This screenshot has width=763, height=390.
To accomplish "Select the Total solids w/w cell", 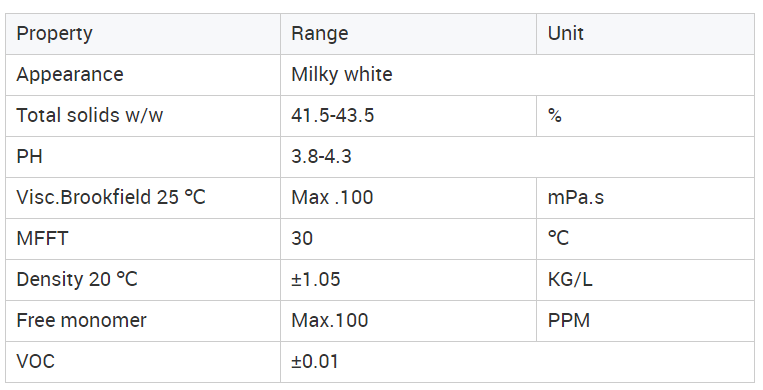I will (143, 116).
